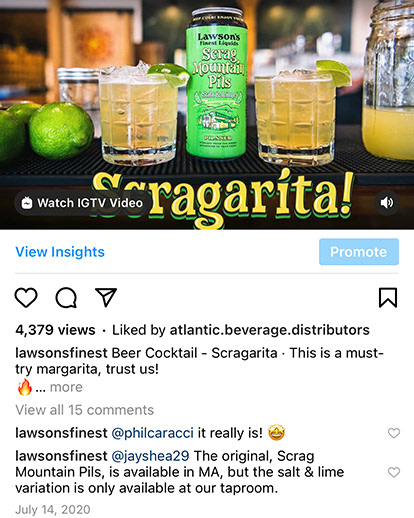414x518 pixels.
Task: Open @jayshea29 profile mention
Action: 150,456
